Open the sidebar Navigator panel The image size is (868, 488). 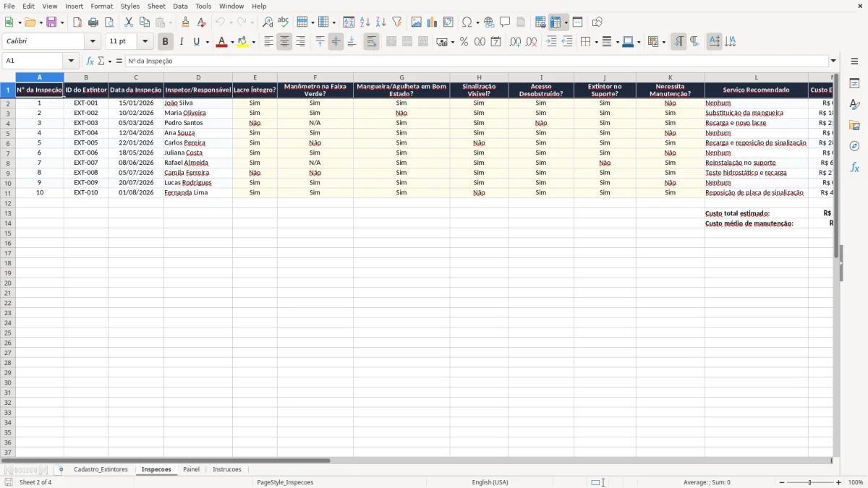854,146
